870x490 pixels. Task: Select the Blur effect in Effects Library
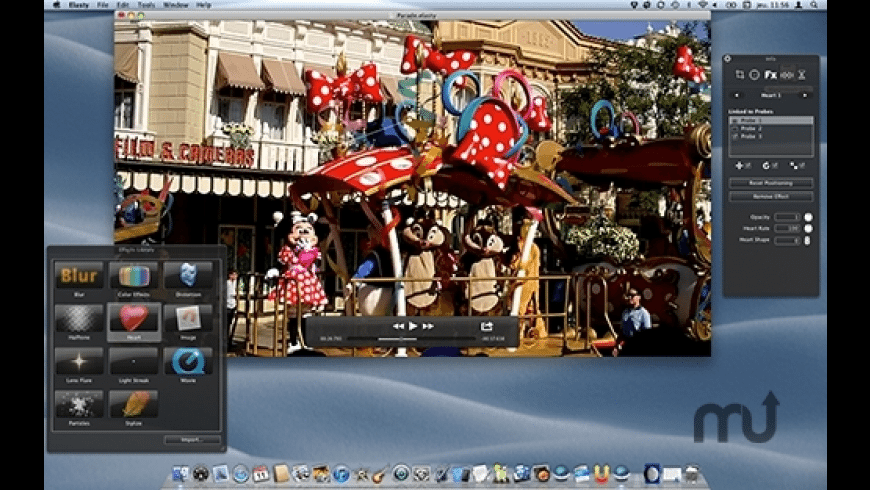coord(79,275)
